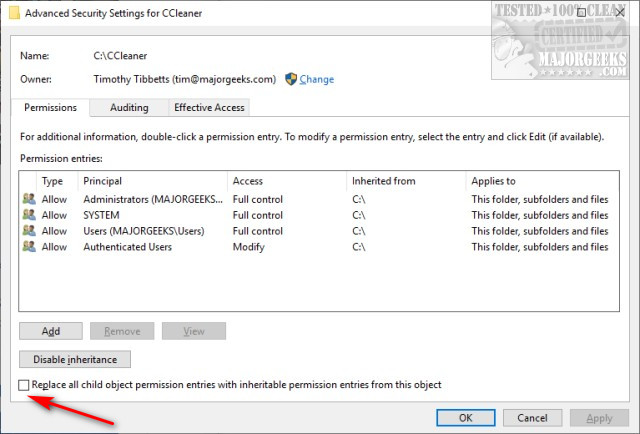640x434 pixels.
Task: Click the Authenticated Users entry icon
Action: [x=28, y=247]
